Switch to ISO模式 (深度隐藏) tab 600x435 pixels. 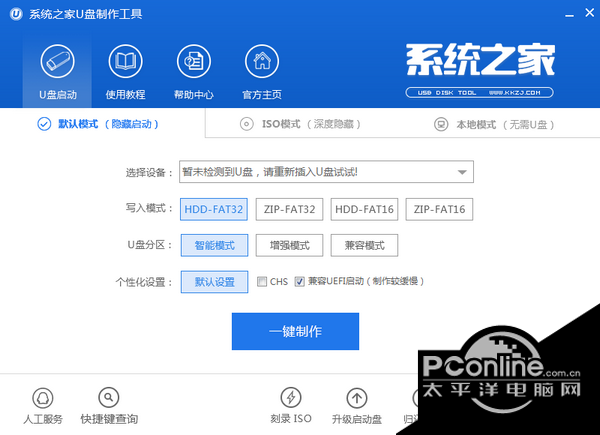tap(300, 124)
